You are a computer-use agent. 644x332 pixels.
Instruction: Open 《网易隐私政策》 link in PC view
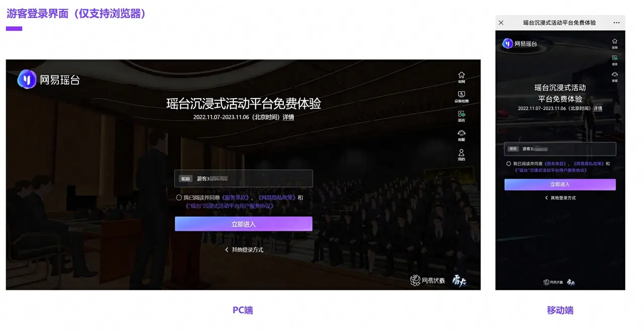point(276,198)
